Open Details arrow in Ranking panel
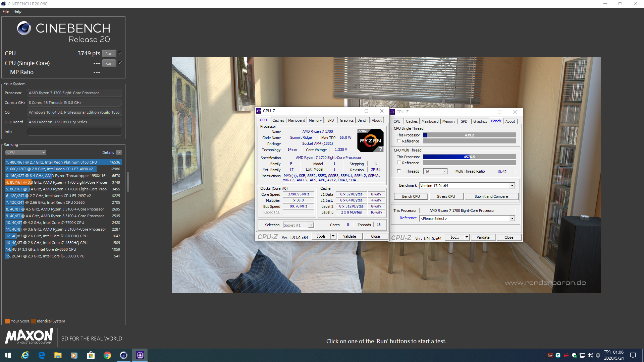Viewport: 644px width, 362px height. 119,153
